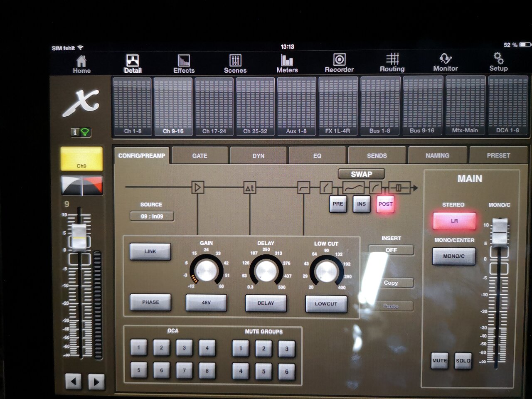Go to previous channel with left arrow
The width and height of the screenshot is (532, 399).
74,381
